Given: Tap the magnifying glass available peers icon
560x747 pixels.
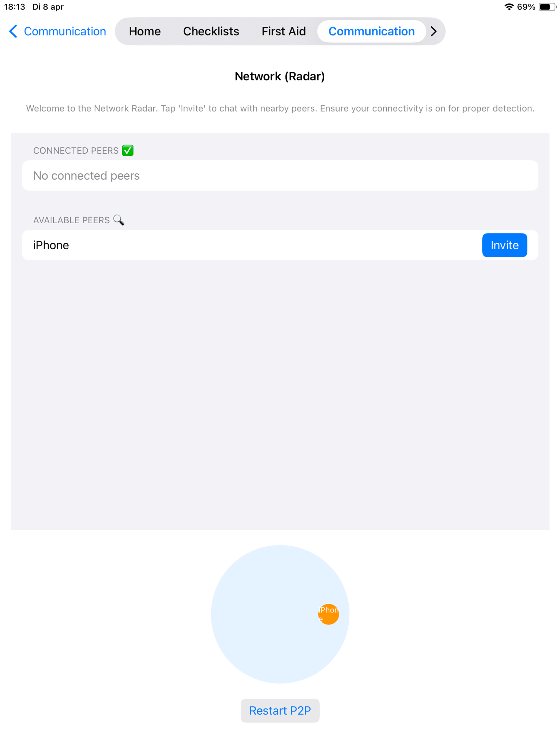Looking at the screenshot, I should tap(119, 220).
